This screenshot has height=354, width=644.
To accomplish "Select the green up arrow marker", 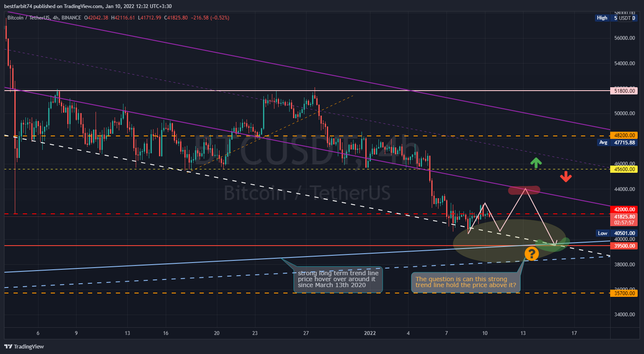I will (x=536, y=163).
